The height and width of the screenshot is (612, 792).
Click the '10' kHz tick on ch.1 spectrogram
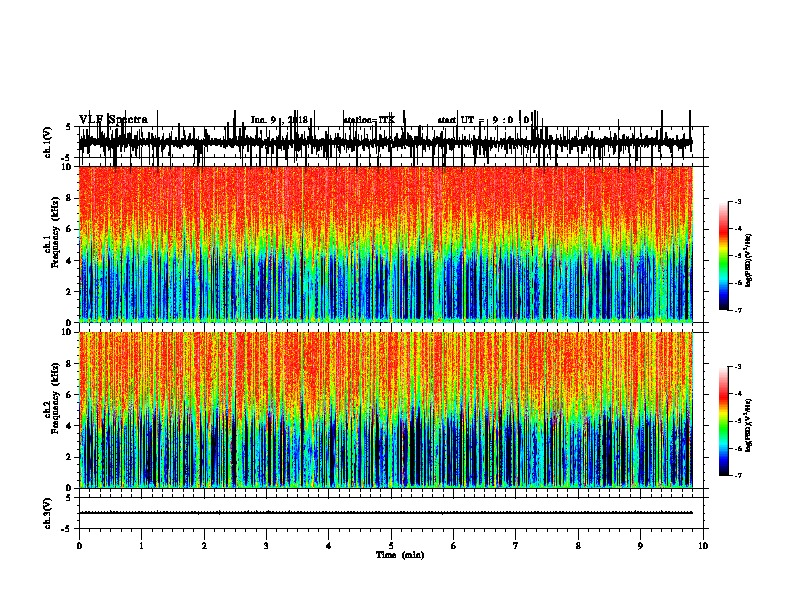[x=68, y=167]
